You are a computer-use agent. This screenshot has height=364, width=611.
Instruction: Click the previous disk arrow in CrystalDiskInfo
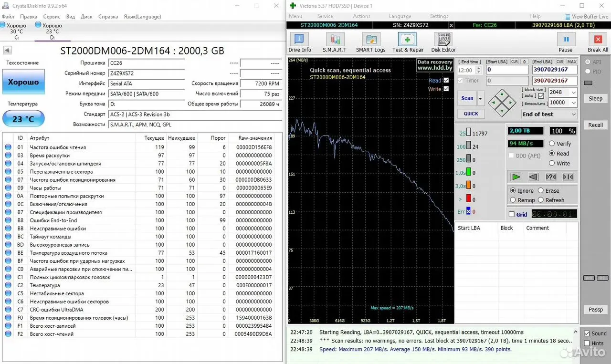pyautogui.click(x=7, y=50)
